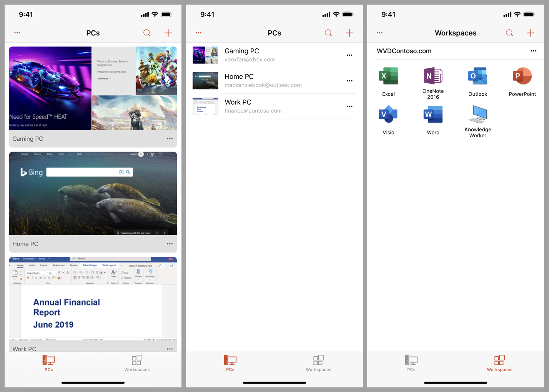Open ellipsis for Gaming PC list row
The image size is (549, 392).
[349, 55]
